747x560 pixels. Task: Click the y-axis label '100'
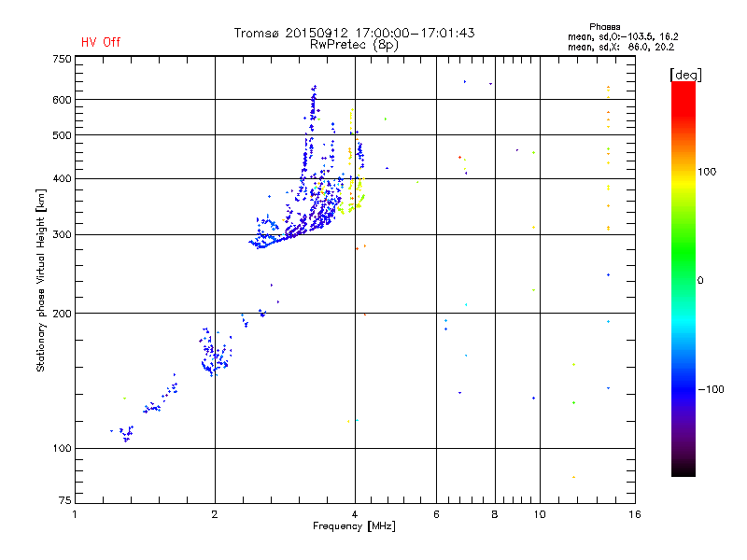point(62,448)
